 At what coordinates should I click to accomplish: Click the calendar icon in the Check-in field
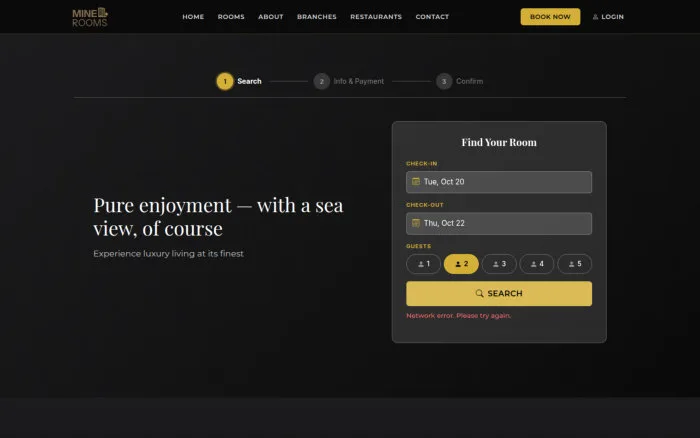tap(416, 182)
